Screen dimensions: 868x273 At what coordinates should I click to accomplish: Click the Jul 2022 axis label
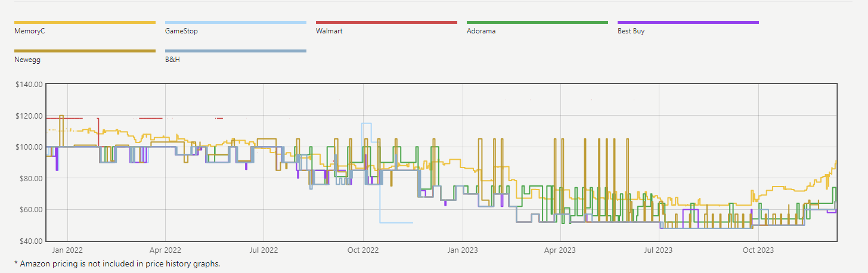[x=263, y=250]
